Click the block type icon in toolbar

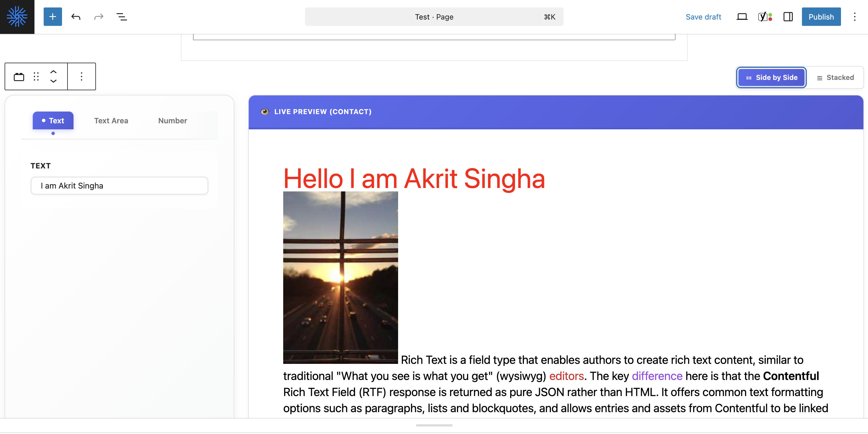coord(19,76)
